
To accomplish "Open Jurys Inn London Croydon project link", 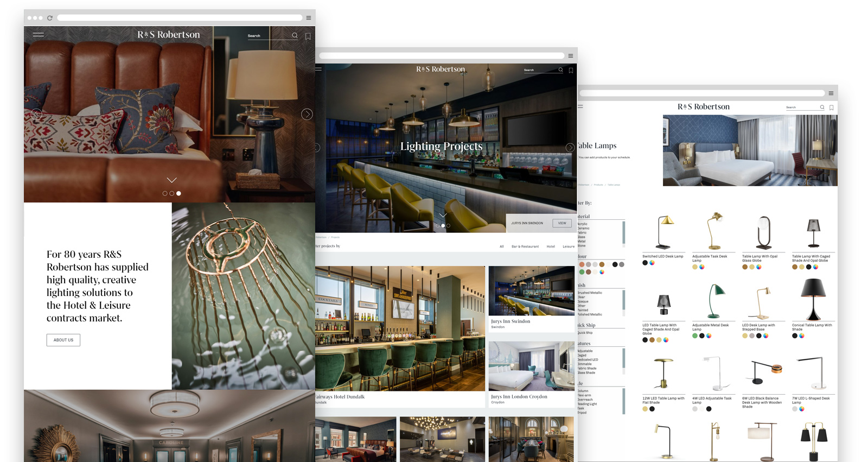I will click(519, 397).
